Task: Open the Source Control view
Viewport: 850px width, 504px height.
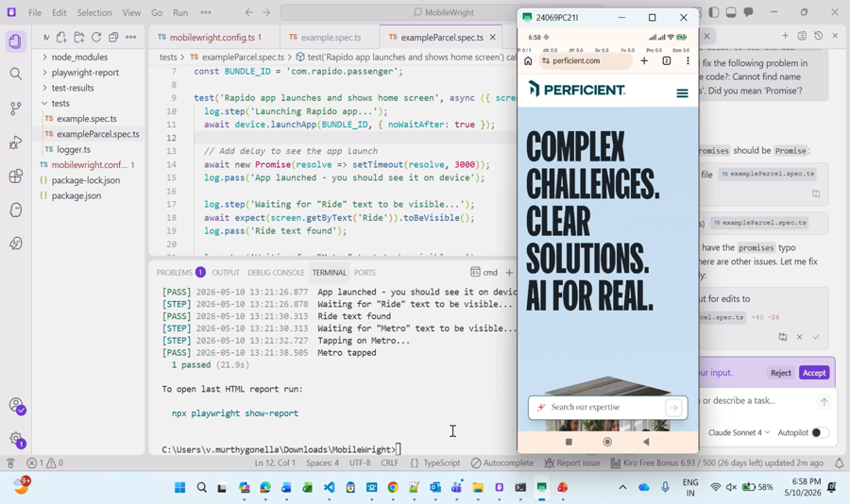Action: (16, 109)
